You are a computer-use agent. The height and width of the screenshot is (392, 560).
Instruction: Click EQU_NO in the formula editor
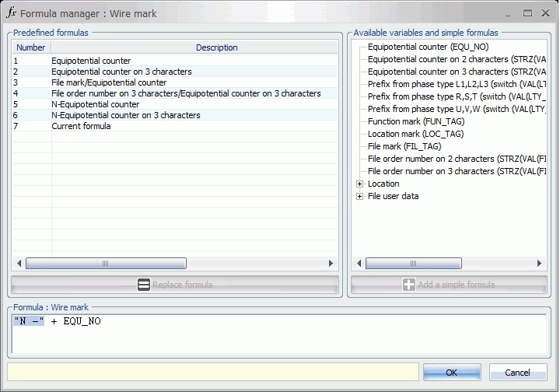[x=82, y=321]
